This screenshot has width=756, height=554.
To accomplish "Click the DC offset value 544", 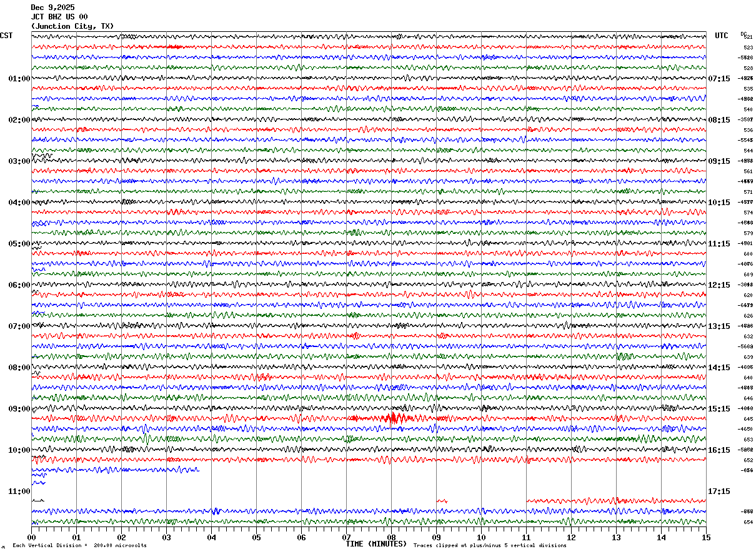I will coord(748,151).
